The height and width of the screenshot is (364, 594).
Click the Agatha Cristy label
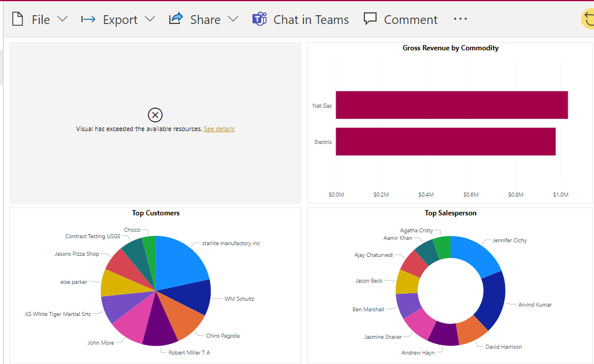click(417, 231)
